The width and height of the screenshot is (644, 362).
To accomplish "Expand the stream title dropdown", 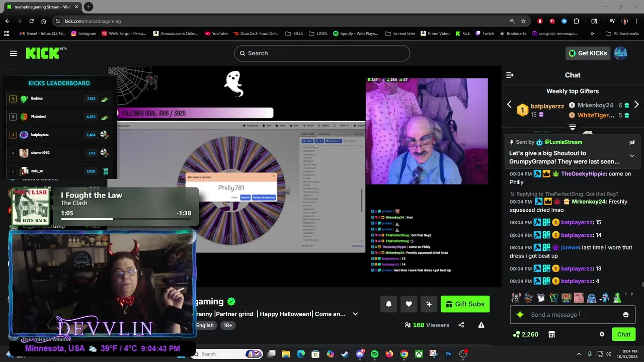I will point(355,314).
